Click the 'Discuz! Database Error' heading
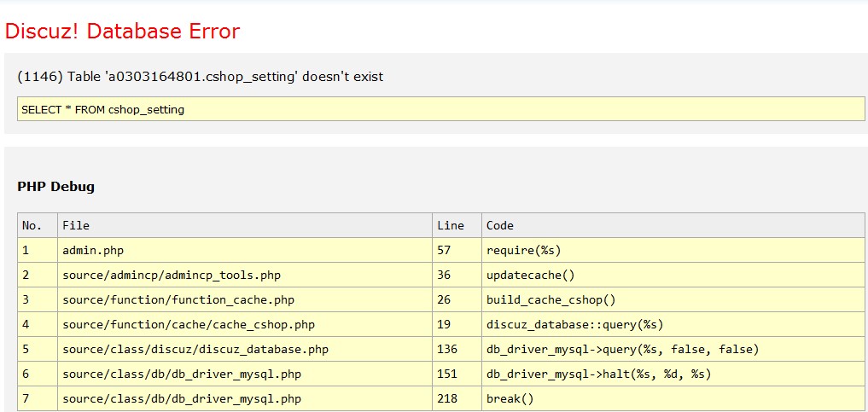Viewport: 868px width, 412px height. 122,32
